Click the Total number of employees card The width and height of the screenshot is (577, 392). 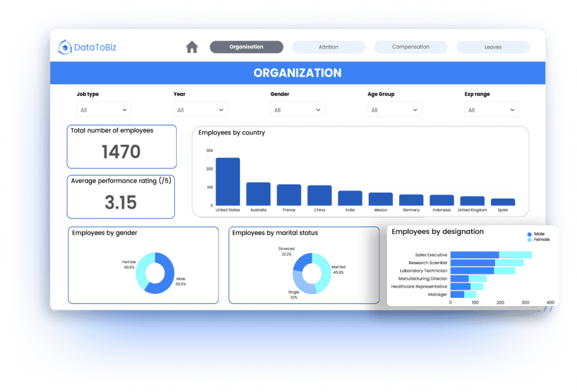pos(121,146)
